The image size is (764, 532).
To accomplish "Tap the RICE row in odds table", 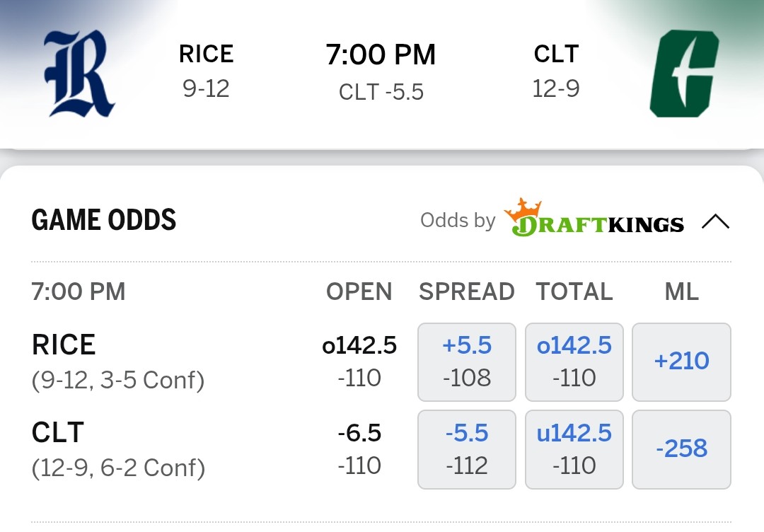I will pyautogui.click(x=64, y=345).
